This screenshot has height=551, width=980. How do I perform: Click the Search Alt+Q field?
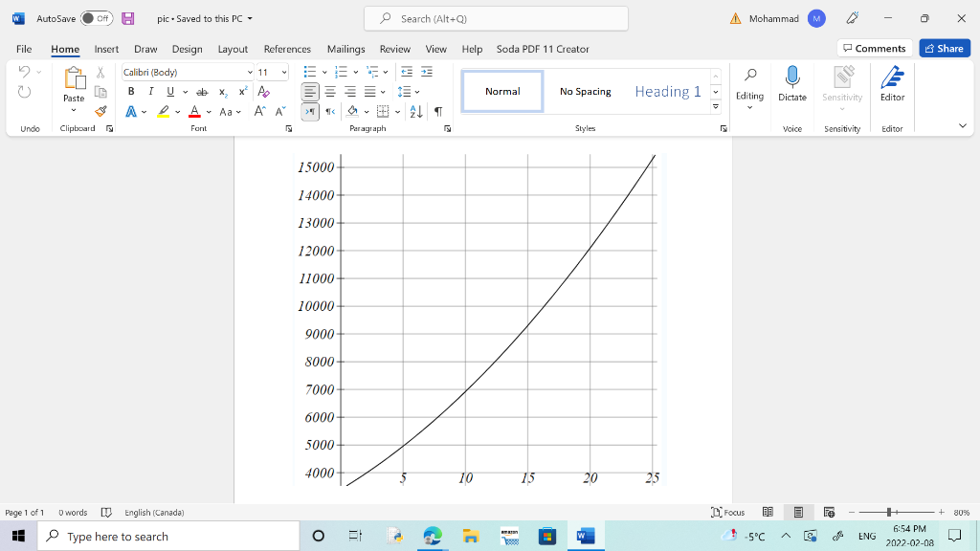pos(496,18)
